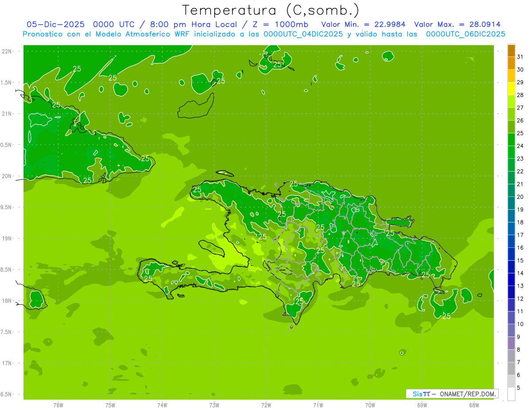Click the '1.5N' latitude label

6,82
